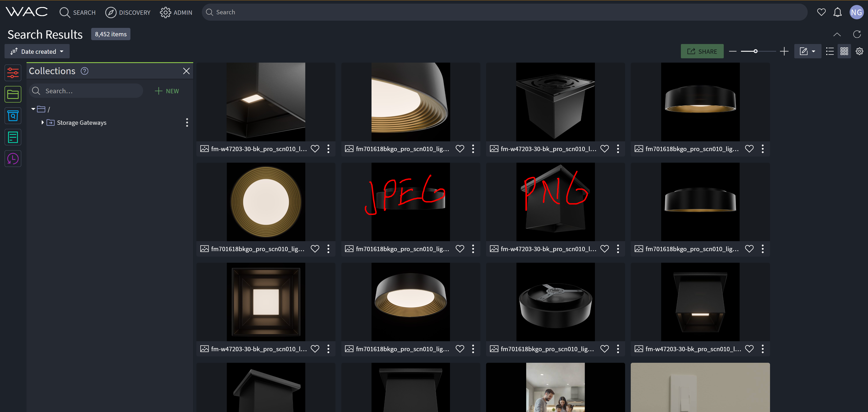Switch to list view
The width and height of the screenshot is (868, 412).
(x=830, y=51)
